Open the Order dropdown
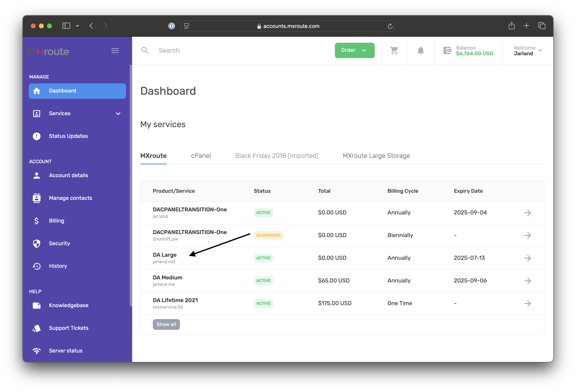Viewport: 576px width, 392px height. pos(354,50)
